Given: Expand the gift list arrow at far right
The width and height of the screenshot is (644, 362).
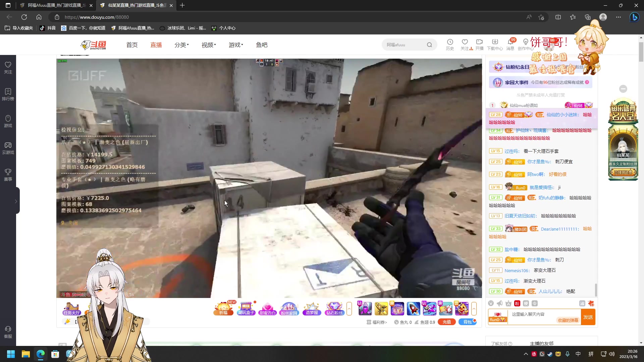Looking at the screenshot, I should [474, 309].
